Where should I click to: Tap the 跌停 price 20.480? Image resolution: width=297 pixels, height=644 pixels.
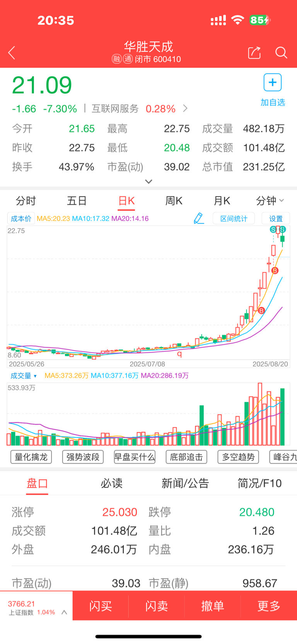click(x=257, y=512)
